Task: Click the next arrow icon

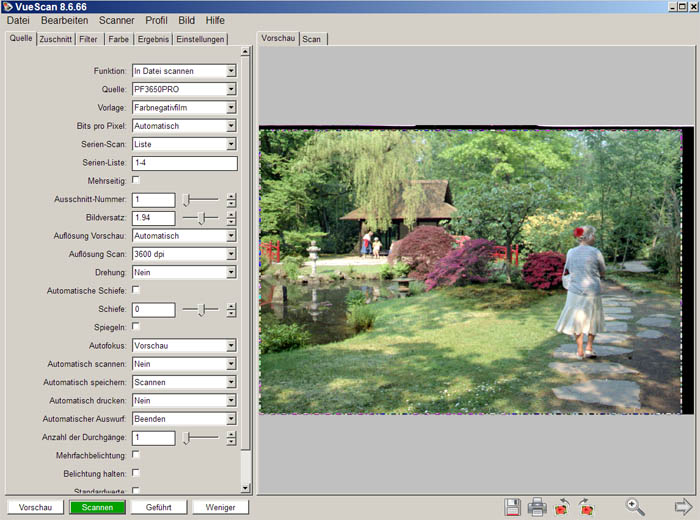Action: point(684,507)
